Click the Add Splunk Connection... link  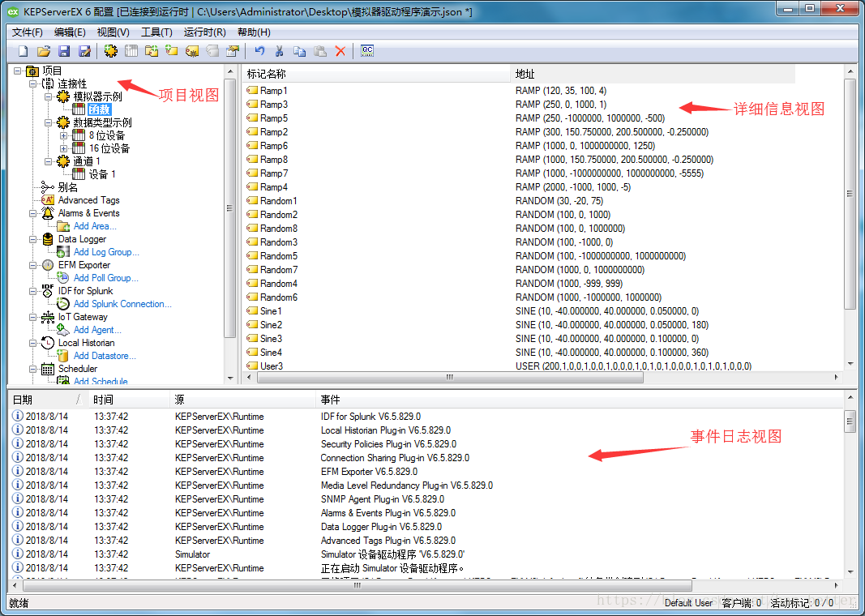[122, 304]
